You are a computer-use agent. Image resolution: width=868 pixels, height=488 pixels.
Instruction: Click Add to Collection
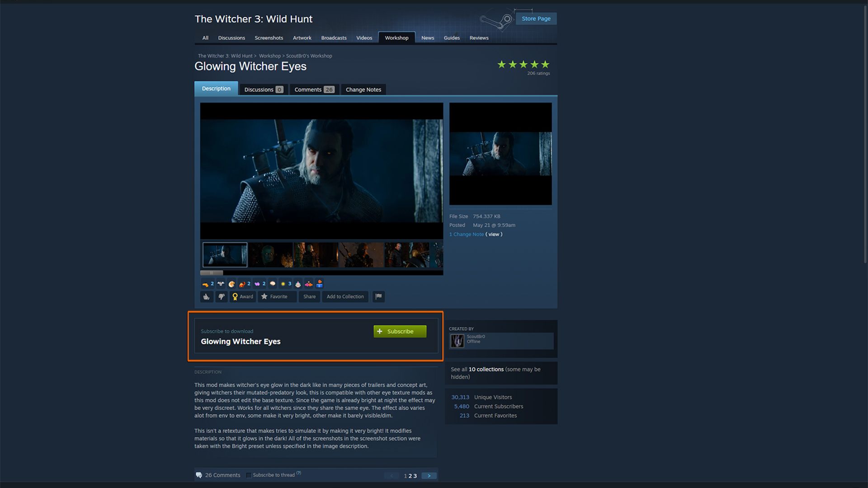click(345, 297)
